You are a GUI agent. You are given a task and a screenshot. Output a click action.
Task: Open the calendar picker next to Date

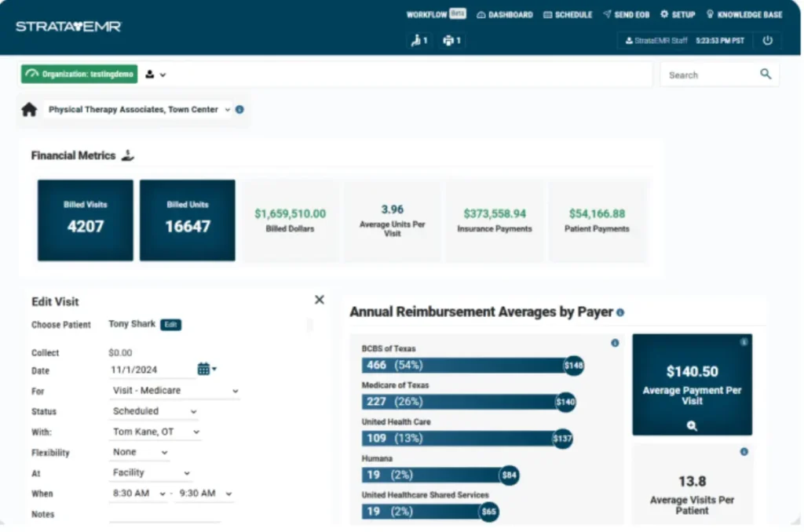pos(203,370)
